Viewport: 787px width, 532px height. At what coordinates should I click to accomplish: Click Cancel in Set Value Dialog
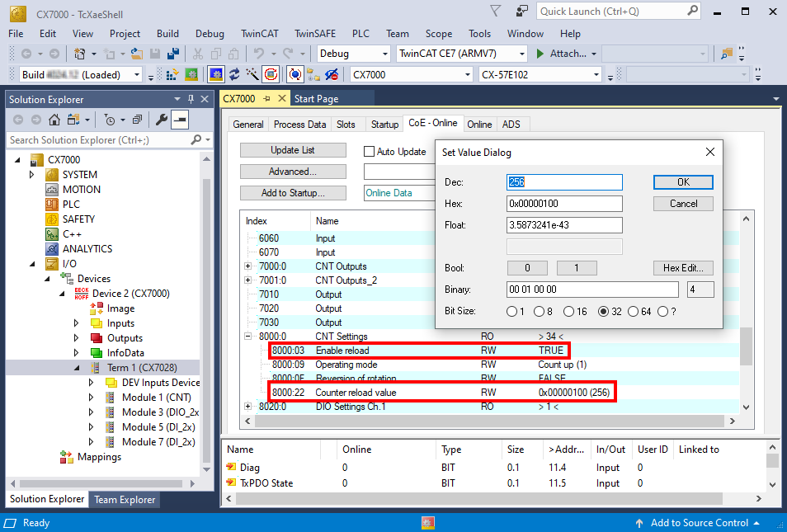(x=683, y=204)
